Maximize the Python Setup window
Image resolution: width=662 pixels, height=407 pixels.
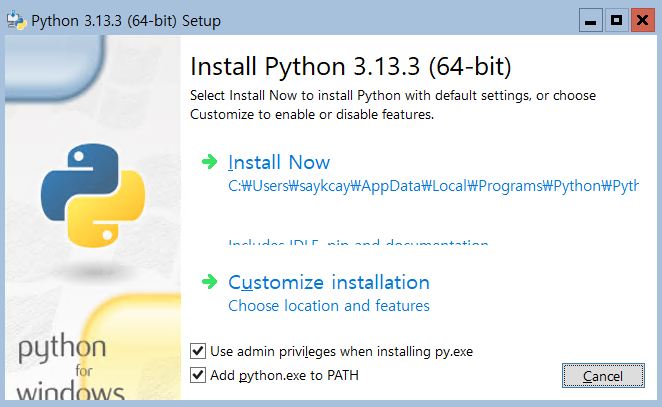616,20
